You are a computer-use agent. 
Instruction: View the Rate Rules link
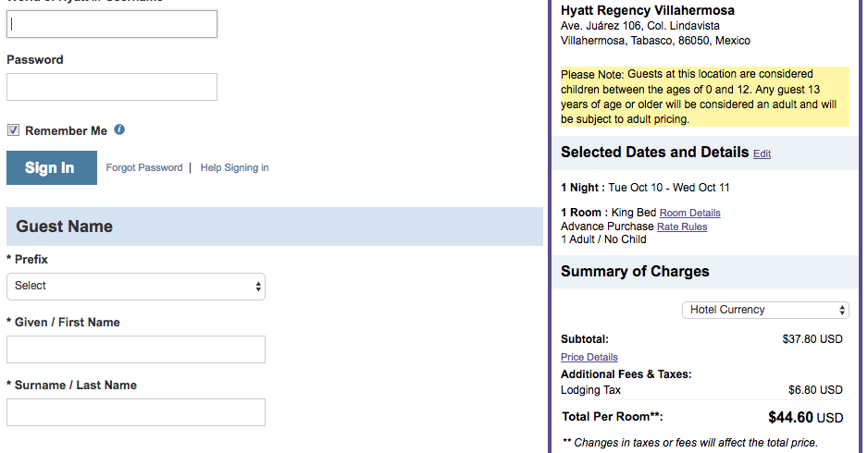click(682, 226)
